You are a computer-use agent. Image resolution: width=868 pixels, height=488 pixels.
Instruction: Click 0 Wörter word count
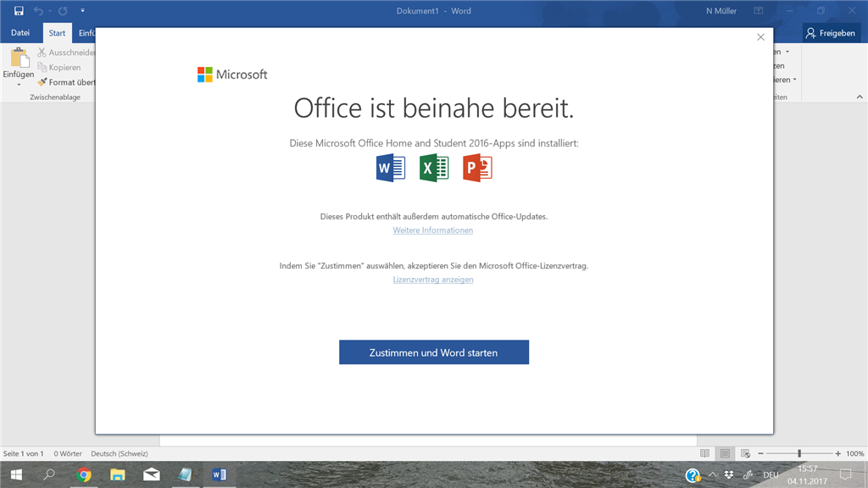tap(68, 454)
